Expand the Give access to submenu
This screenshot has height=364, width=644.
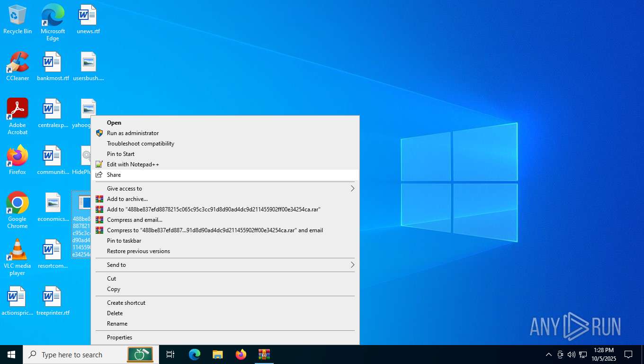tap(225, 189)
